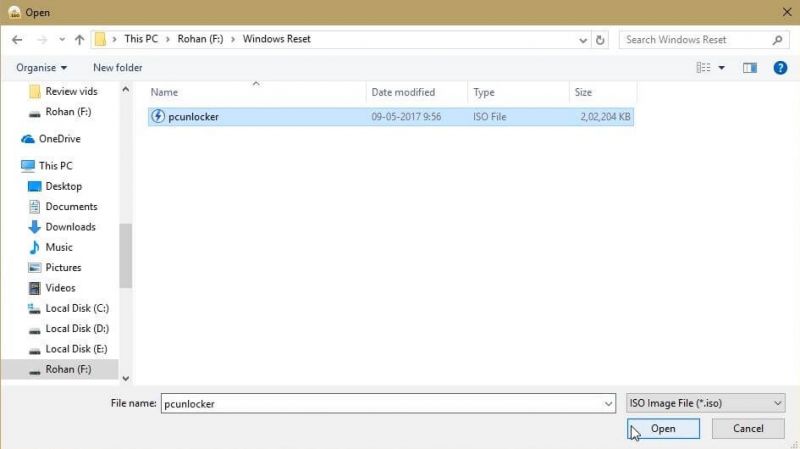Open the recent locations dropdown arrow

click(62, 39)
